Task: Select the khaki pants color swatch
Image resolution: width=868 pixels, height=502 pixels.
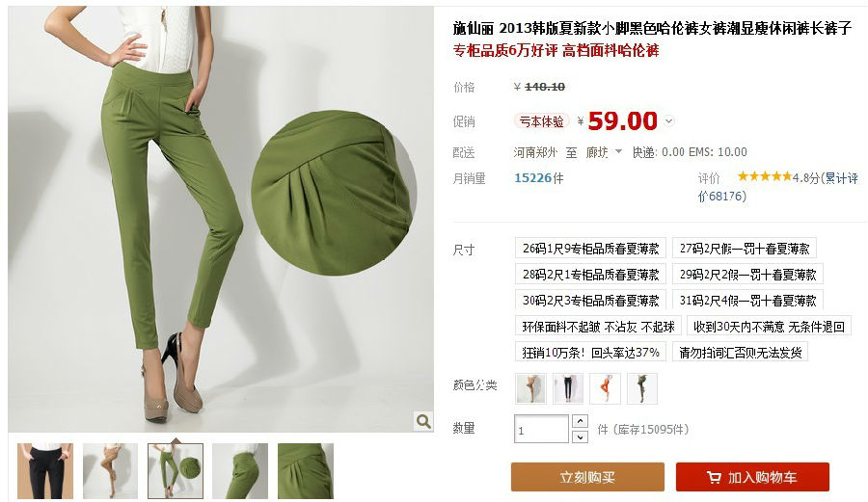Action: coord(530,388)
